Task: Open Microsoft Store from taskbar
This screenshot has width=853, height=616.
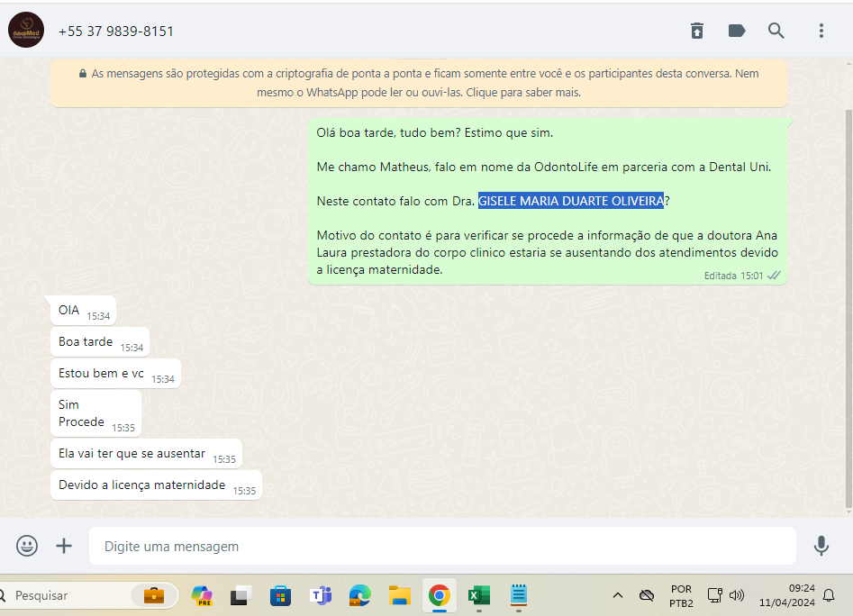Action: [x=281, y=595]
